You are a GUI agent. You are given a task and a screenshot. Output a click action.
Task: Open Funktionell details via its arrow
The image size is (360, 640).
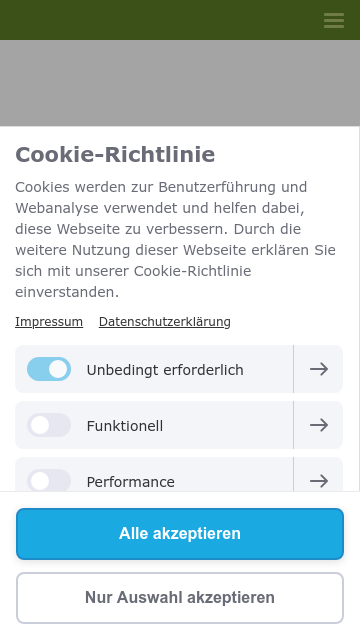coord(318,425)
